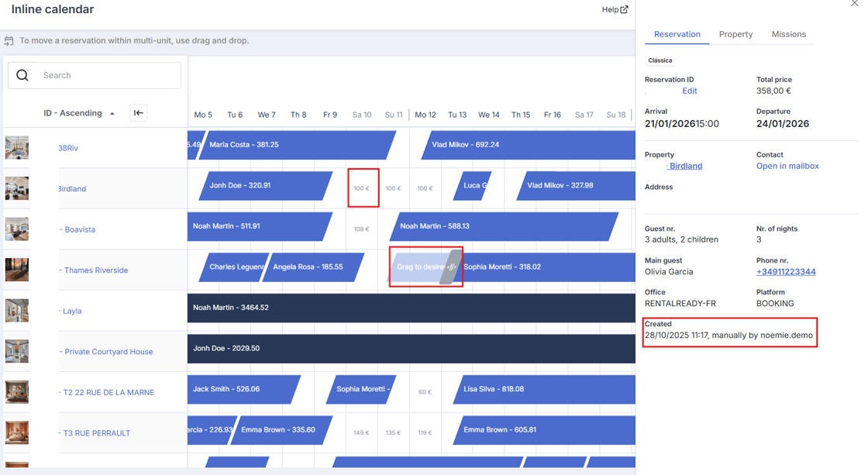Select Maria Costa - 381.25 reservation
Image resolution: width=868 pixels, height=475 pixels.
(x=298, y=144)
